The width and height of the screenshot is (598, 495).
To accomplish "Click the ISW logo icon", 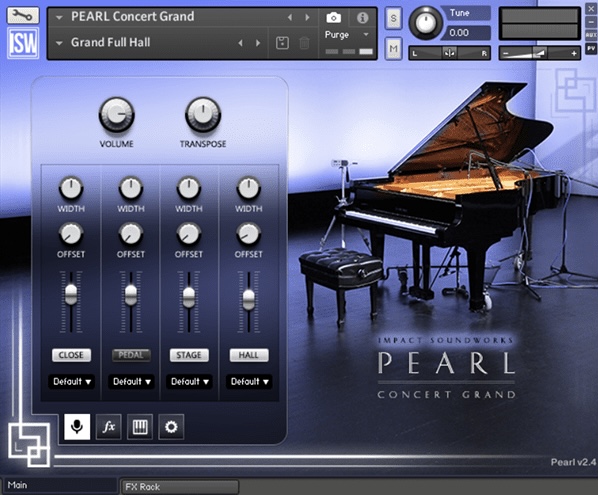I will pos(23,43).
